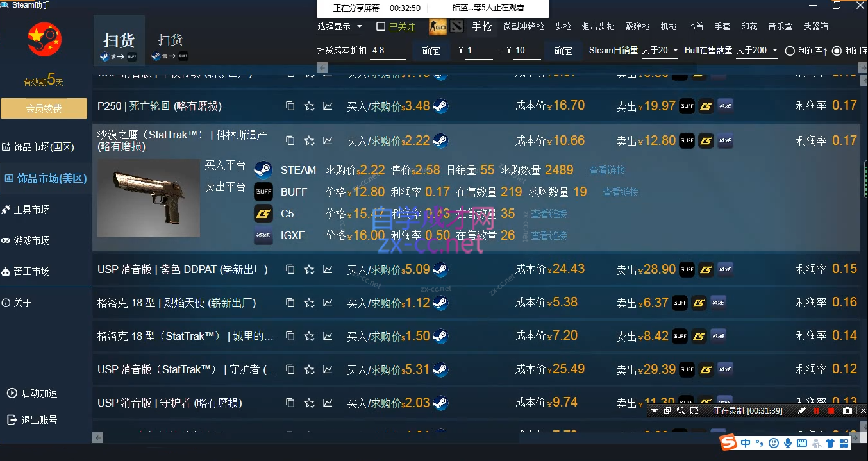The width and height of the screenshot is (868, 461).
Task: Select the 匕首 category
Action: click(x=695, y=26)
